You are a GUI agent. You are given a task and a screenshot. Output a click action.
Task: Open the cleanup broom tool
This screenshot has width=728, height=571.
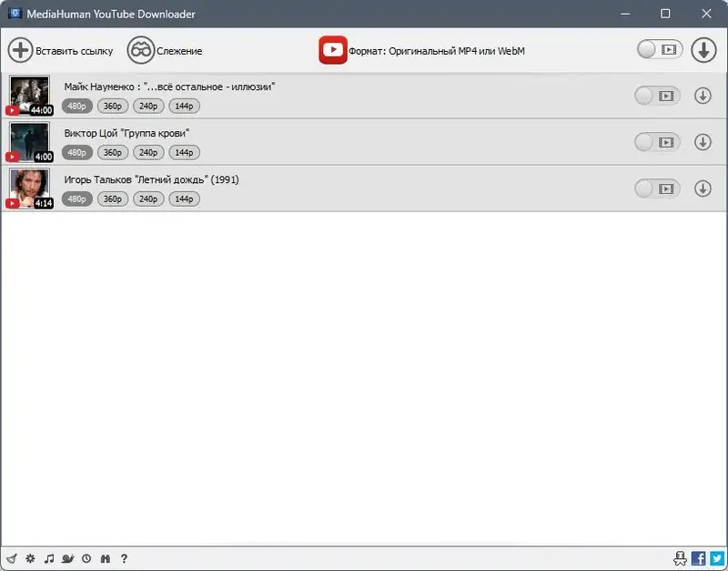[x=12, y=558]
